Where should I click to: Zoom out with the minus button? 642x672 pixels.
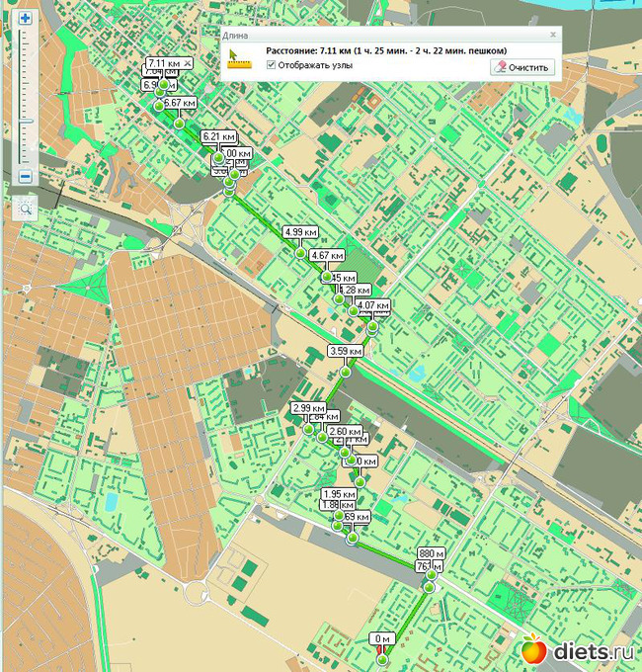tap(26, 177)
